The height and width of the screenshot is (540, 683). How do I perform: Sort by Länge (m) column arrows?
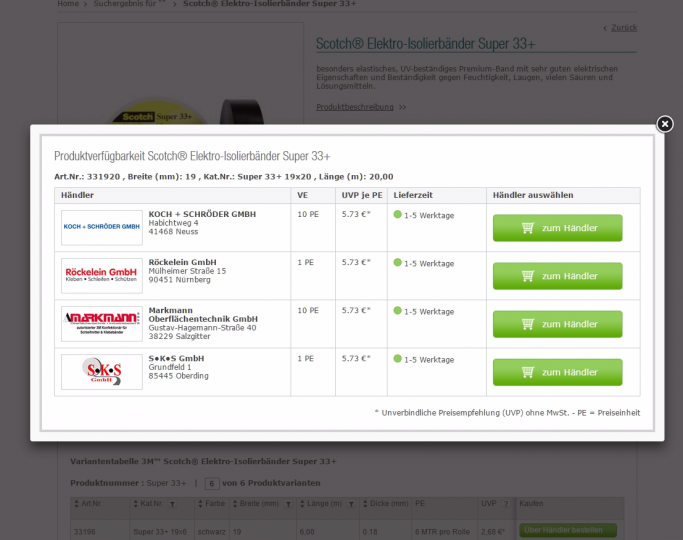302,504
